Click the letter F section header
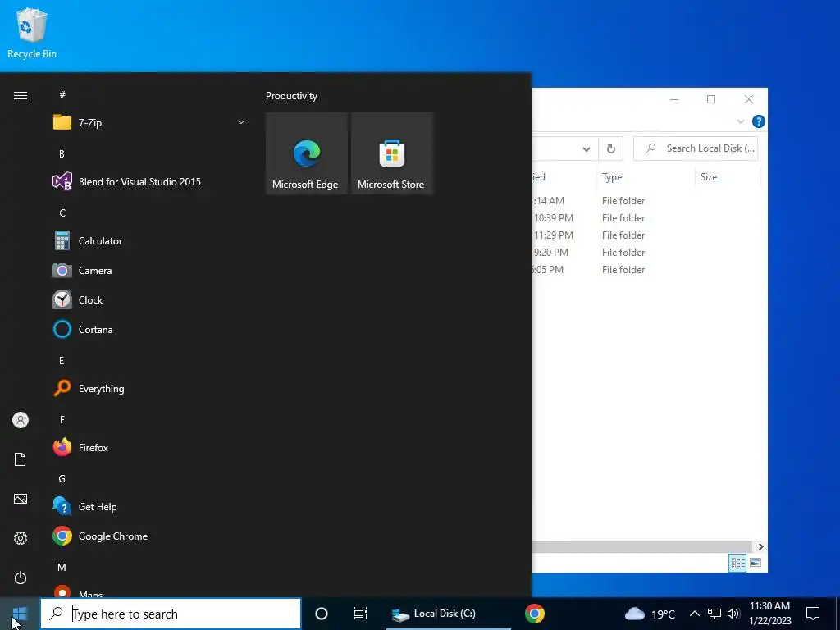Viewport: 840px width, 630px height. point(62,419)
